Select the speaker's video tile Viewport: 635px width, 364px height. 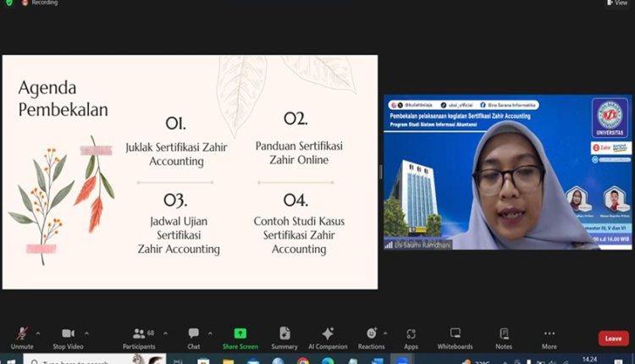[x=507, y=172]
